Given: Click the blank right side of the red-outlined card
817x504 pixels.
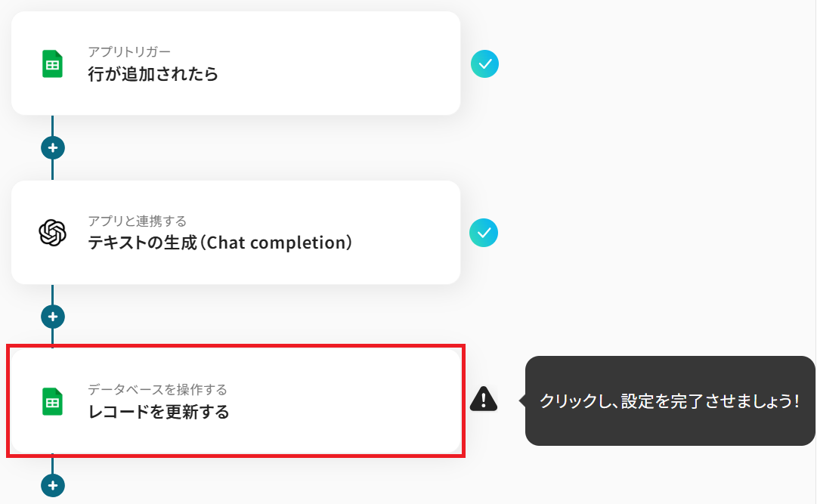Looking at the screenshot, I should click(363, 401).
